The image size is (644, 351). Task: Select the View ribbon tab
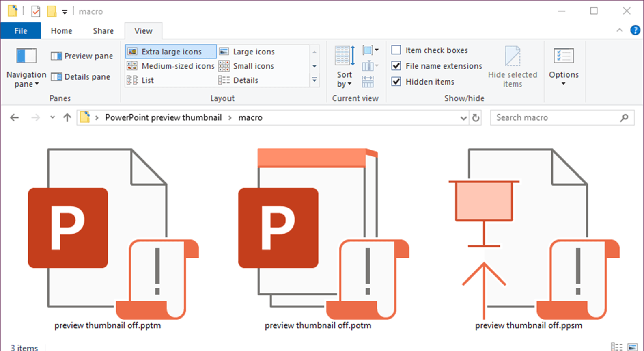pyautogui.click(x=143, y=31)
